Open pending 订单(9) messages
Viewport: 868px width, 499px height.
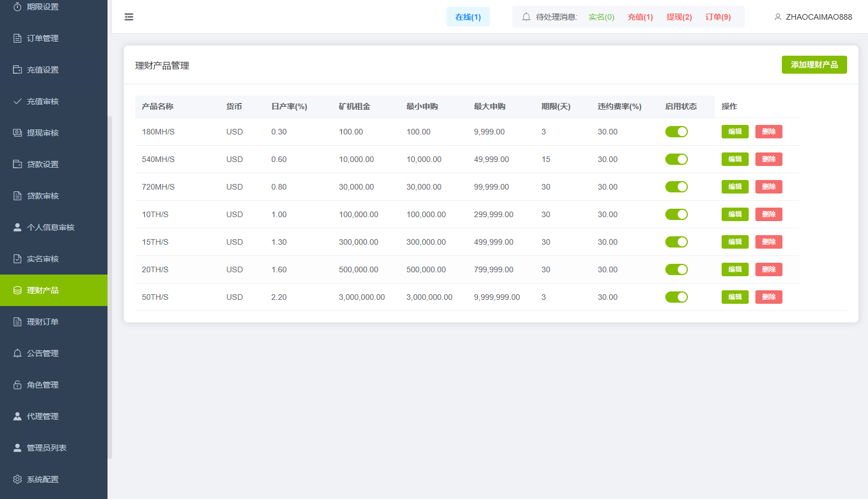click(718, 17)
